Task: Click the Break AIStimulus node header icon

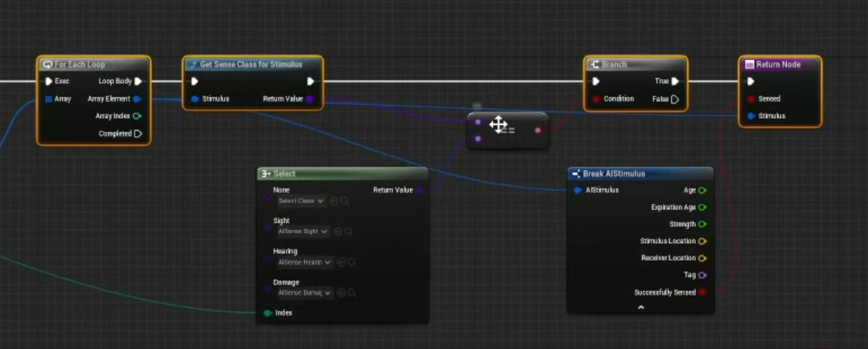Action: [576, 174]
